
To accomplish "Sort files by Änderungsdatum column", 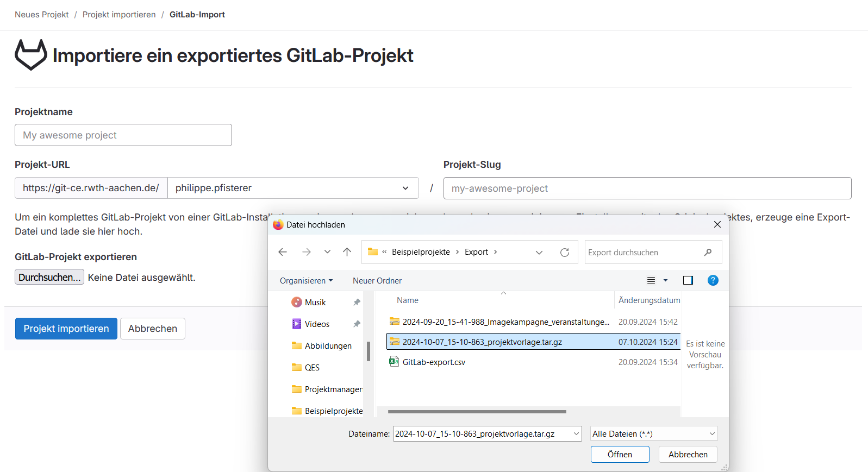I will click(649, 300).
